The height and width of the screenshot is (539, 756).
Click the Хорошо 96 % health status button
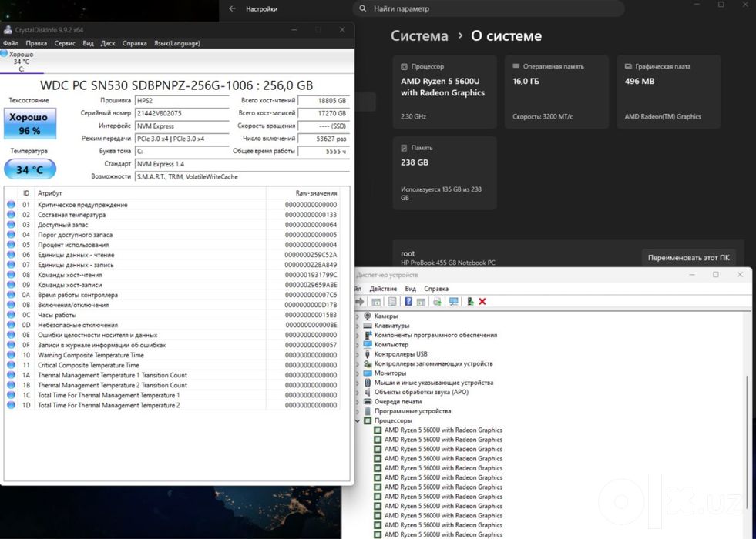30,124
